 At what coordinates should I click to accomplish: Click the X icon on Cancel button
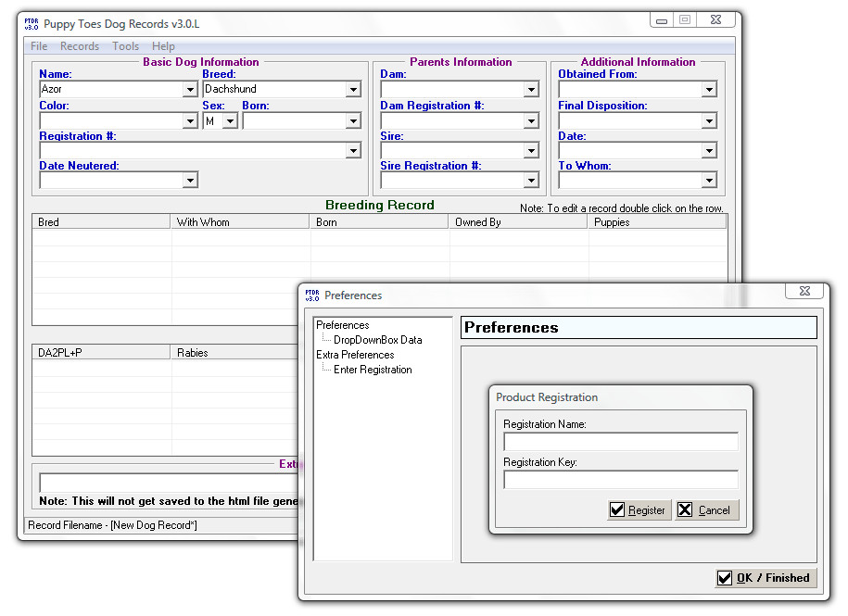[x=685, y=510]
